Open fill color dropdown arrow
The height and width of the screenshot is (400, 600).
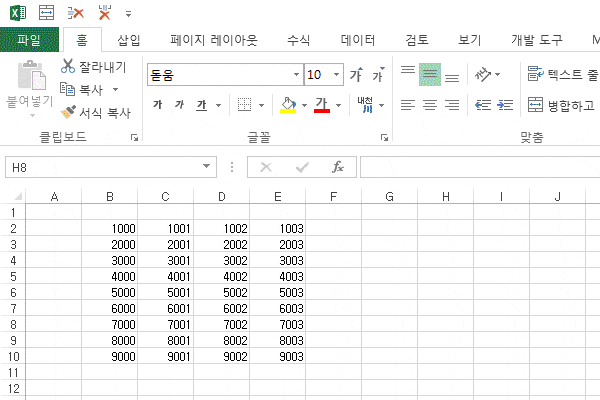click(x=305, y=105)
